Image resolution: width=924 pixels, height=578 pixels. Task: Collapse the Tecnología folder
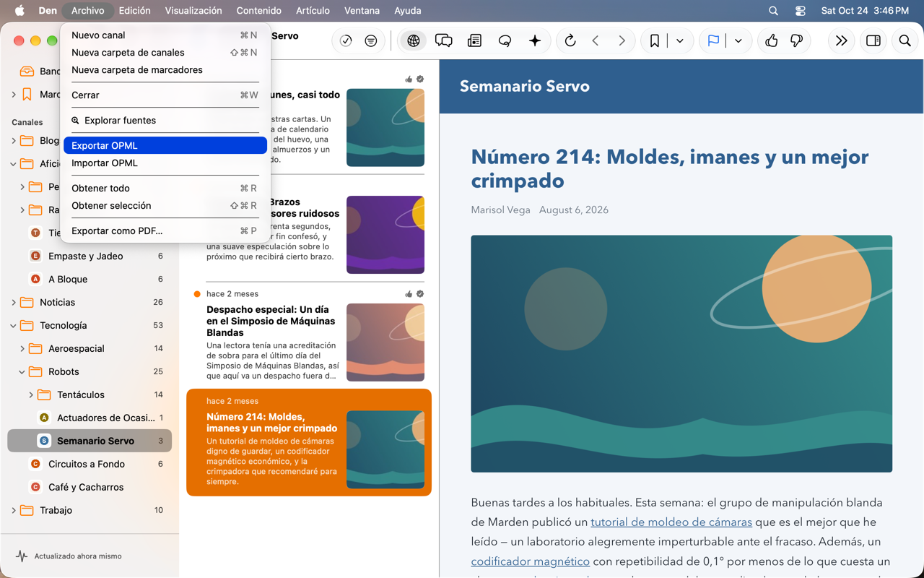click(14, 326)
